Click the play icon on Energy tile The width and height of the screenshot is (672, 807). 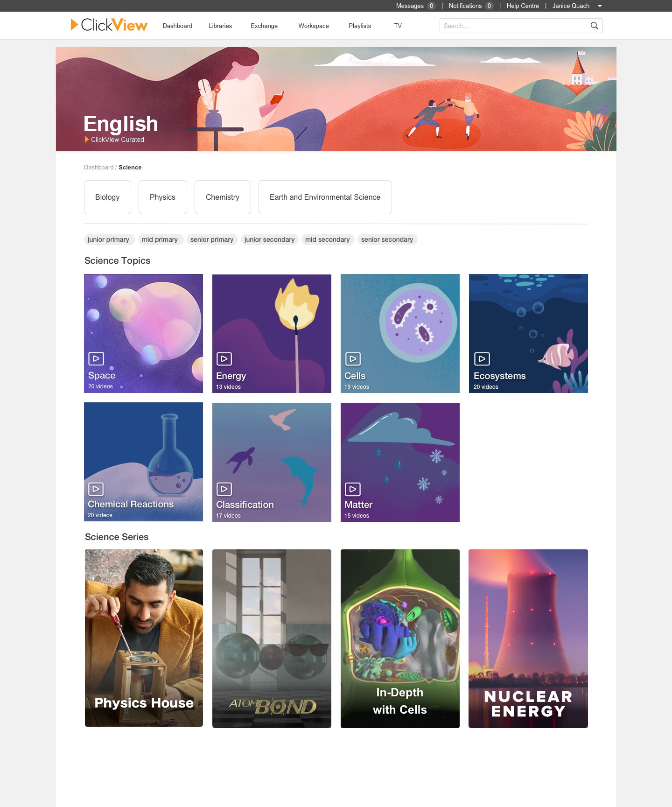pos(224,359)
